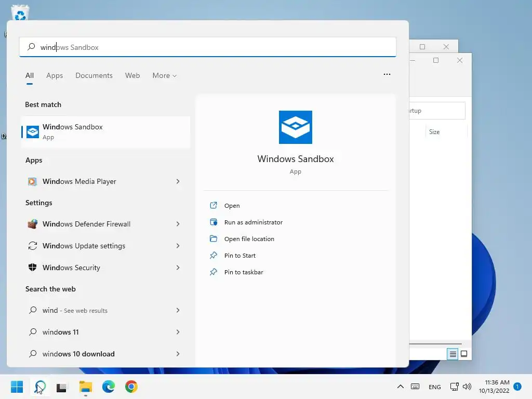The width and height of the screenshot is (532, 399).
Task: Click inside the search text box
Action: click(x=208, y=47)
